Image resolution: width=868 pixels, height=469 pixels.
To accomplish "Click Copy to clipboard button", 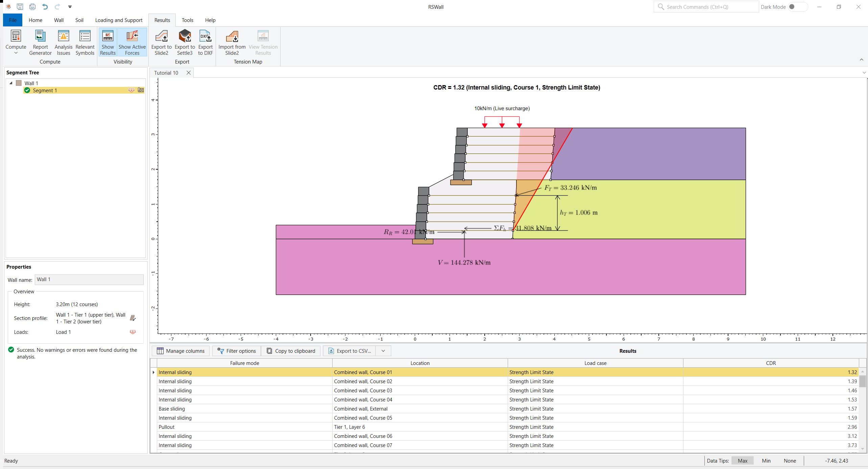I will coord(291,351).
